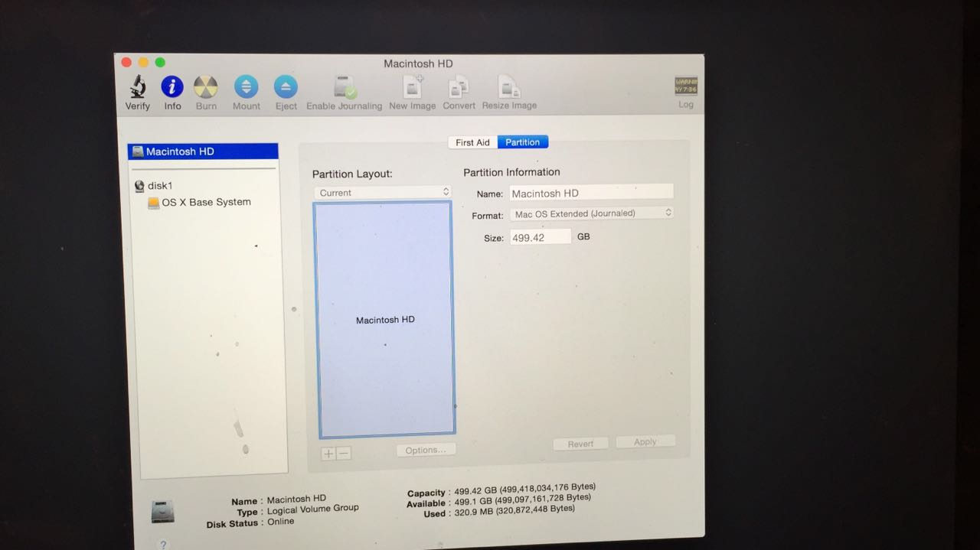Click the Options button below the partition layout

tap(426, 449)
